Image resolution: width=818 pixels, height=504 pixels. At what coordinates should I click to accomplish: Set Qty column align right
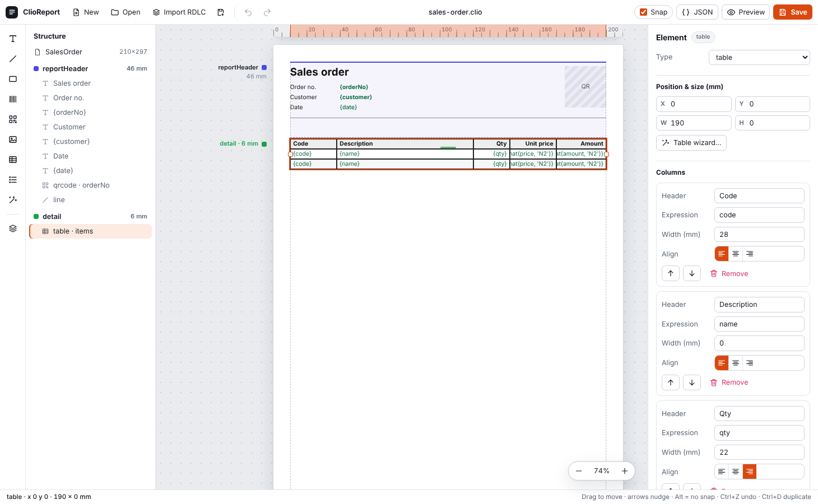click(x=750, y=472)
